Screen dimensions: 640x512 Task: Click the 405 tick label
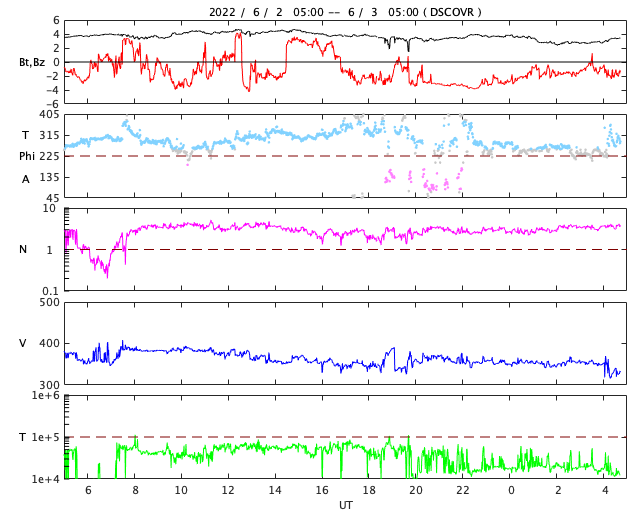pos(49,115)
